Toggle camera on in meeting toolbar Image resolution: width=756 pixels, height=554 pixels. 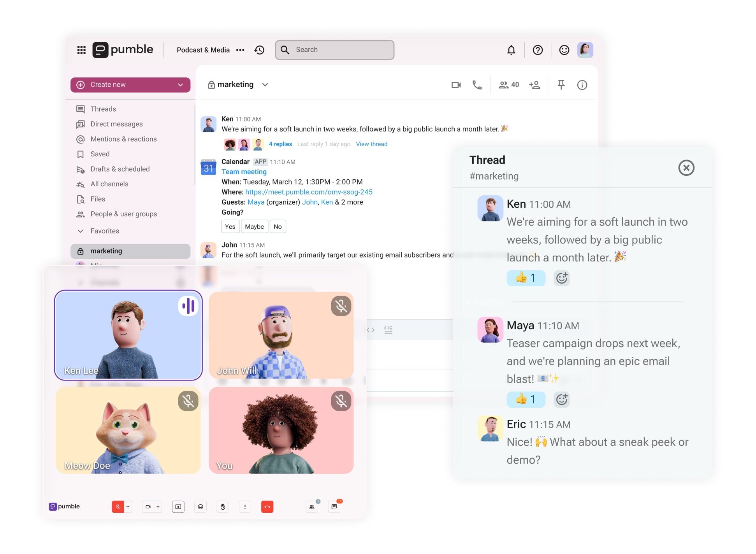(148, 507)
